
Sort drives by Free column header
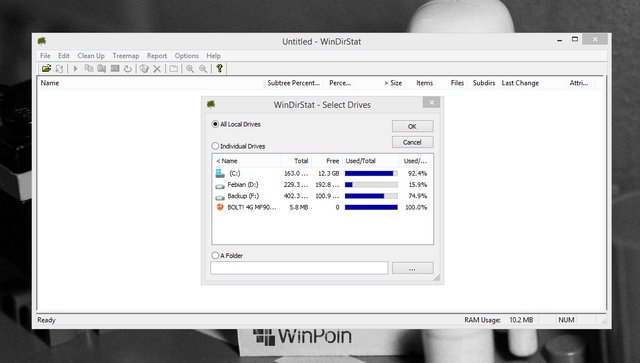(x=327, y=161)
